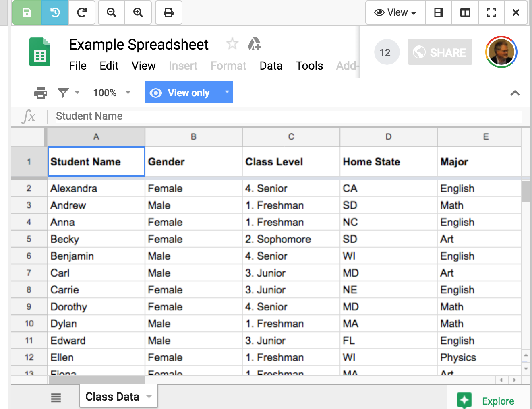Click the green save icon
This screenshot has height=409, width=532.
coord(27,13)
